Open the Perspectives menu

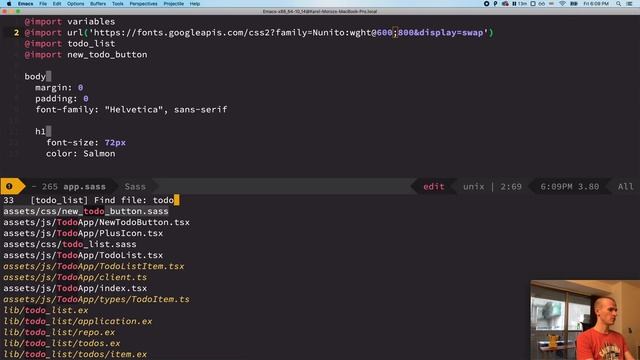(143, 4)
